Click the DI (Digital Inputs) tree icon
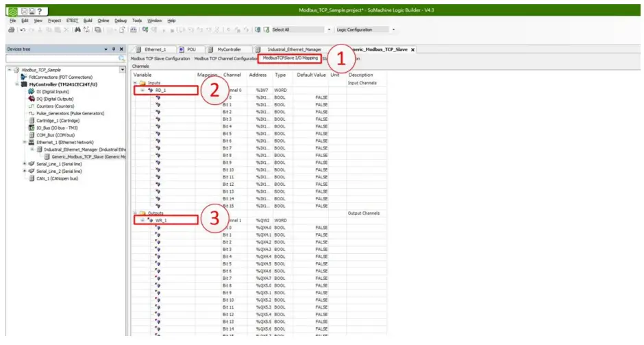This screenshot has height=345, width=644. tap(31, 91)
